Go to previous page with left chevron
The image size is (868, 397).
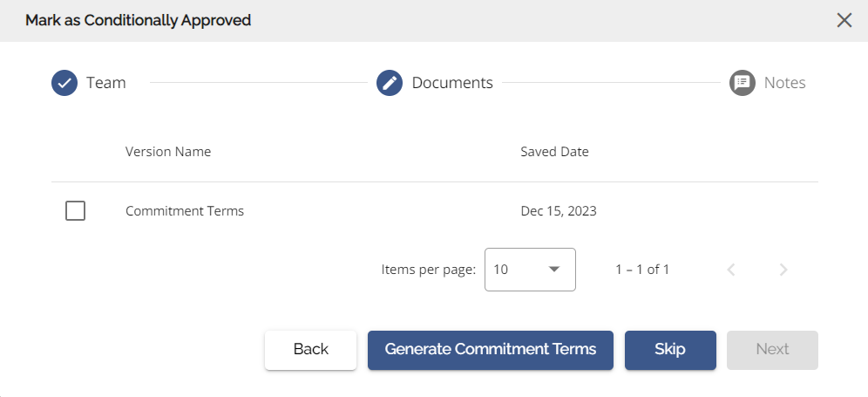point(731,270)
